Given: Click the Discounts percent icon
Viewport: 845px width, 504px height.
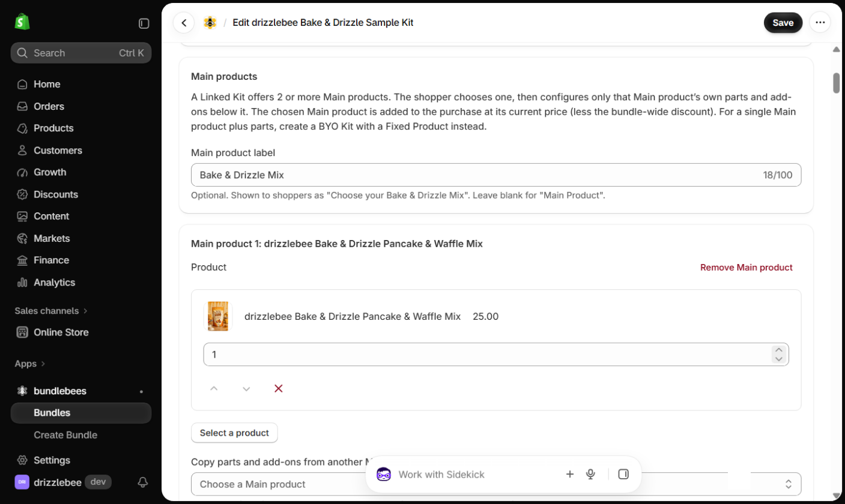Looking at the screenshot, I should (22, 194).
